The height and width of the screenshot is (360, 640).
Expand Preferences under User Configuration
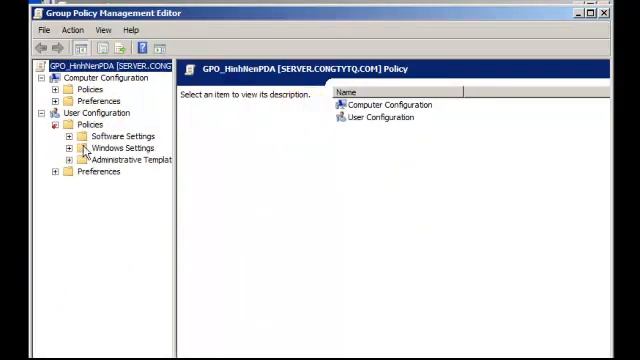tap(55, 172)
